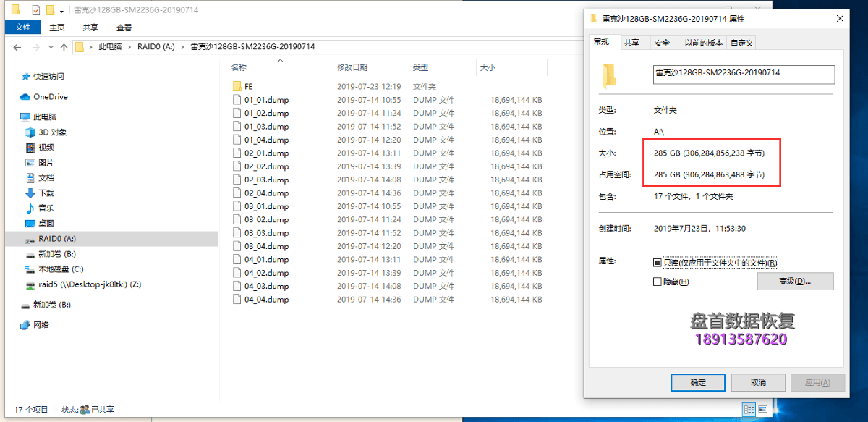868x422 pixels.
Task: Switch to details view icon in status bar
Action: coord(749,410)
